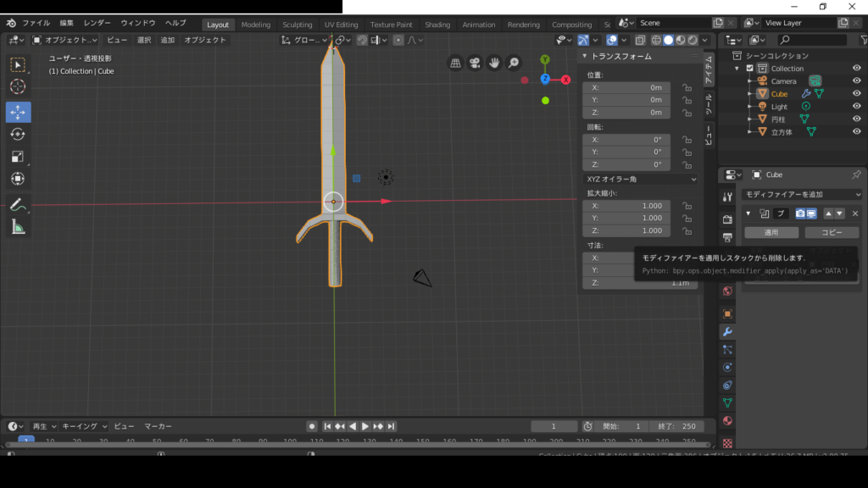Toggle visibility of the Light object
This screenshot has width=868, height=488.
click(856, 107)
